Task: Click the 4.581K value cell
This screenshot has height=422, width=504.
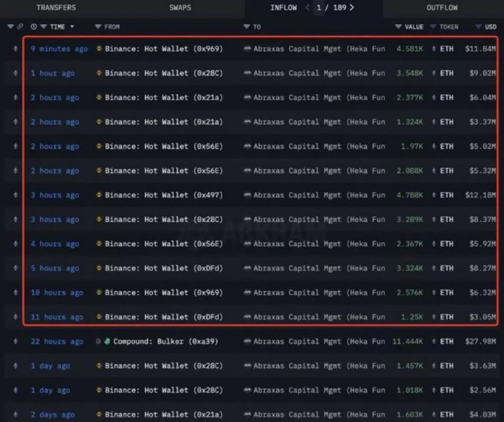Action: 409,49
